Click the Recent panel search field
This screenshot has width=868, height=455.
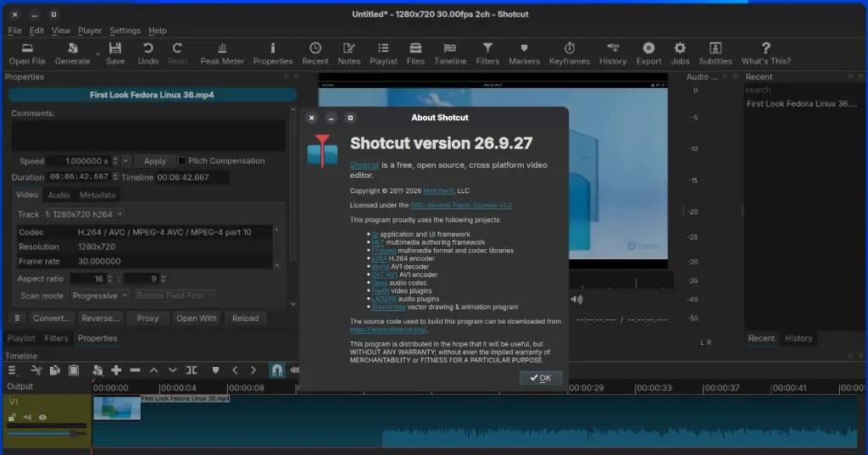802,90
